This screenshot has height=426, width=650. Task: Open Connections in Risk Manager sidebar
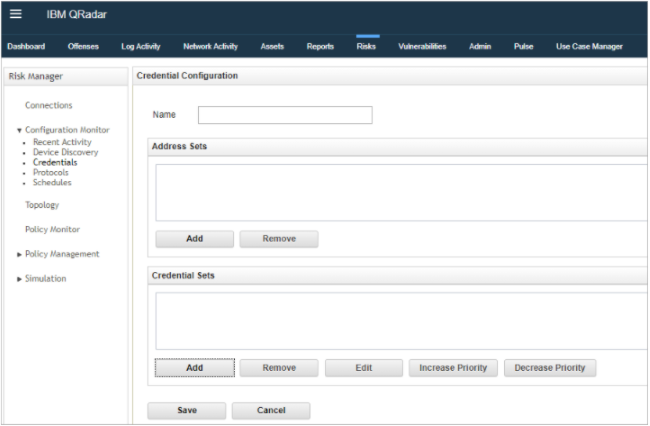(48, 105)
